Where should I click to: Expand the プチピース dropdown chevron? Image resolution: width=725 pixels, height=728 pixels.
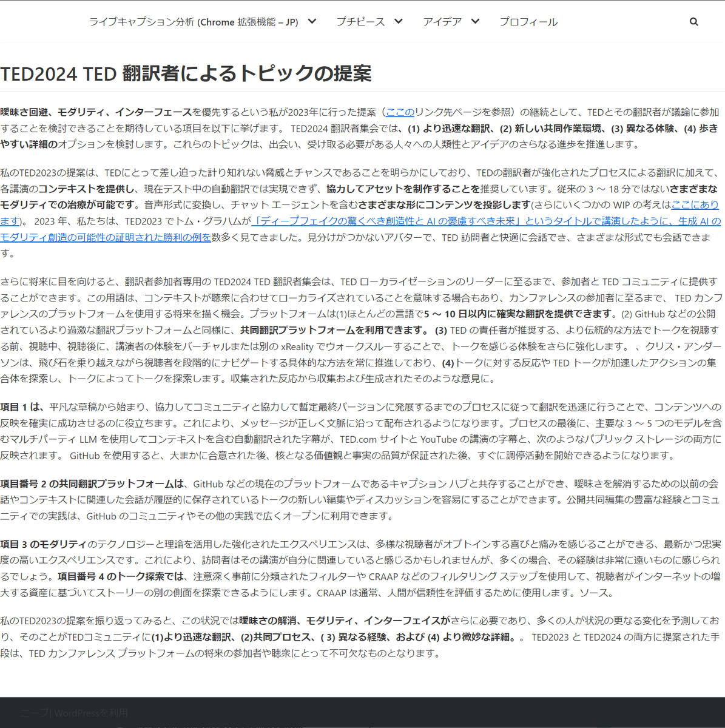click(x=399, y=21)
